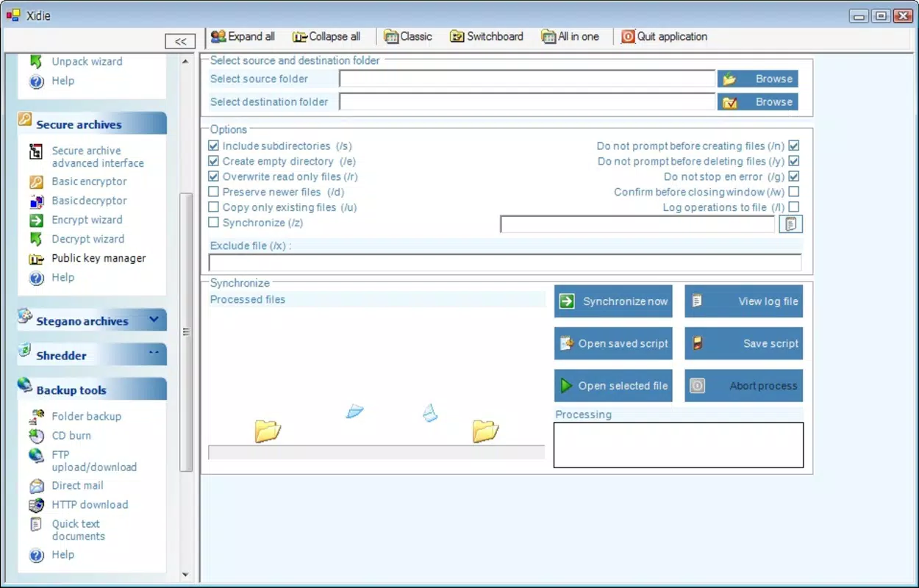The image size is (919, 588).
Task: Enable the Synchronize (/z) checkbox
Action: [x=214, y=223]
